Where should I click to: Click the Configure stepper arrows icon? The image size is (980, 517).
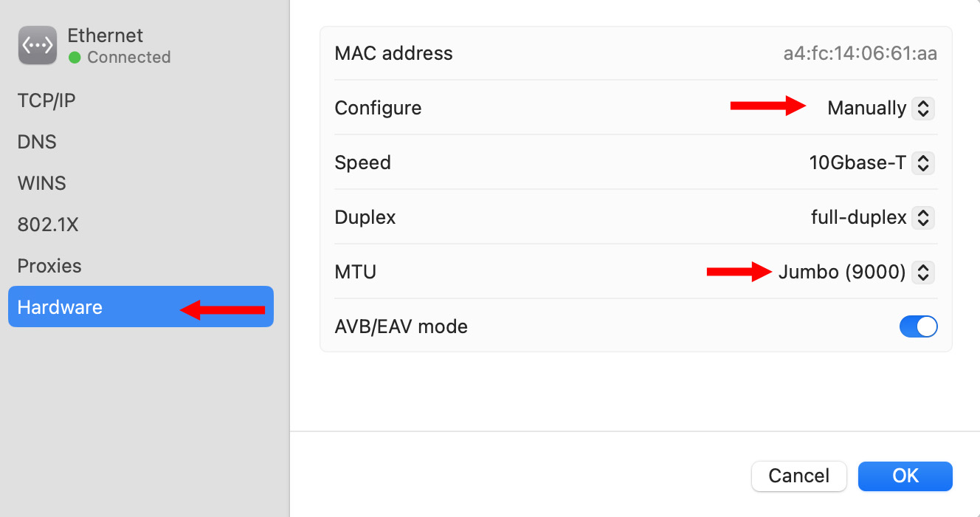[922, 109]
